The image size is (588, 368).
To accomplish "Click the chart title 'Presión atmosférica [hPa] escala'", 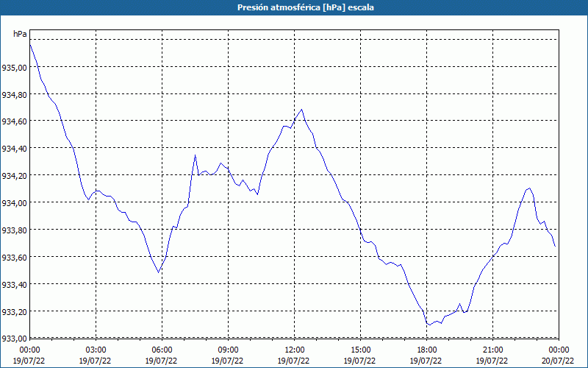I will [x=305, y=7].
